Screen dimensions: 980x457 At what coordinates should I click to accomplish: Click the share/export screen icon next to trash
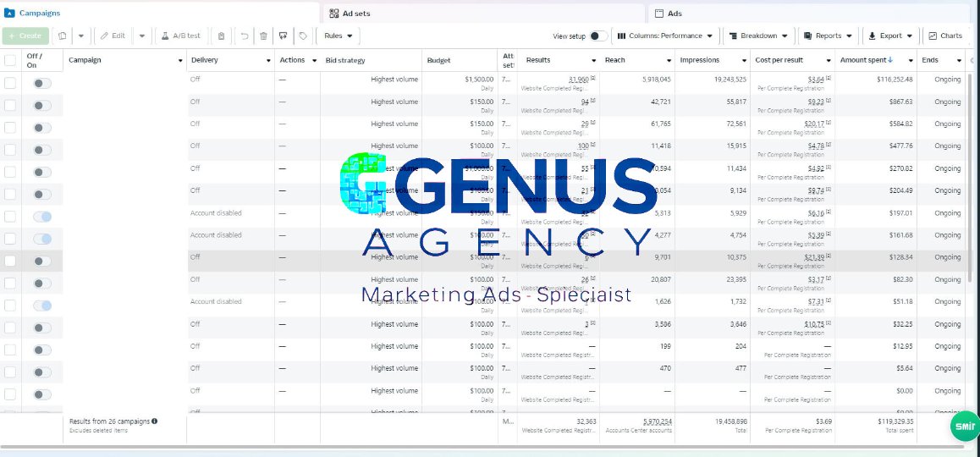point(284,36)
